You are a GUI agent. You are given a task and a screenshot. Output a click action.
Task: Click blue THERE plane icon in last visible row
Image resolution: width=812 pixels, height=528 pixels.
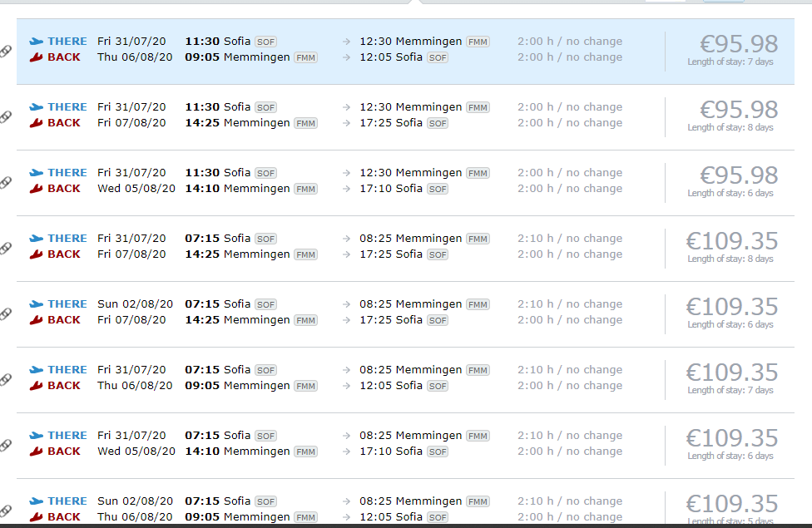click(36, 501)
